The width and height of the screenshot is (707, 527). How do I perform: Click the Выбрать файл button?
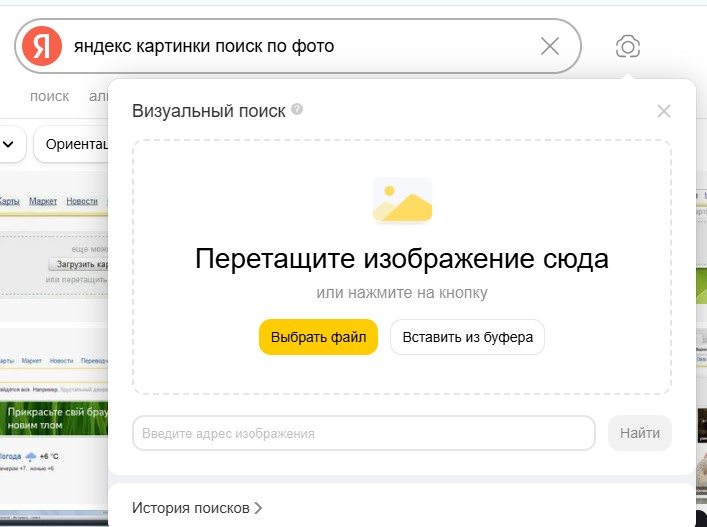pos(318,337)
